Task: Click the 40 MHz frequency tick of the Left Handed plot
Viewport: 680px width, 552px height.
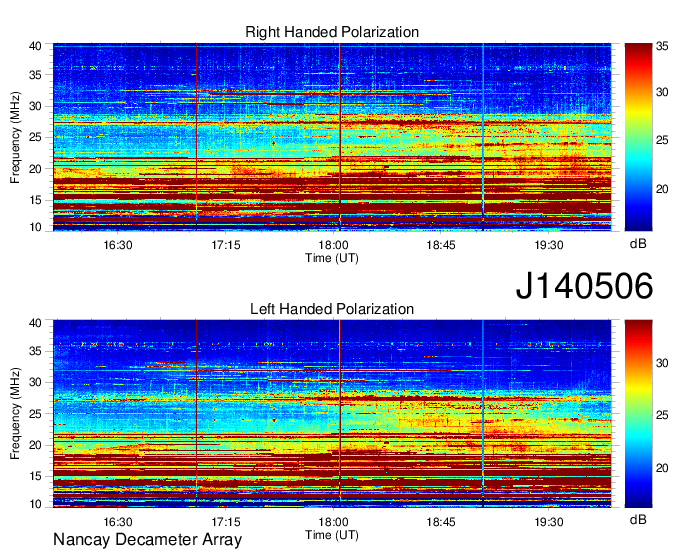Action: pos(35,323)
